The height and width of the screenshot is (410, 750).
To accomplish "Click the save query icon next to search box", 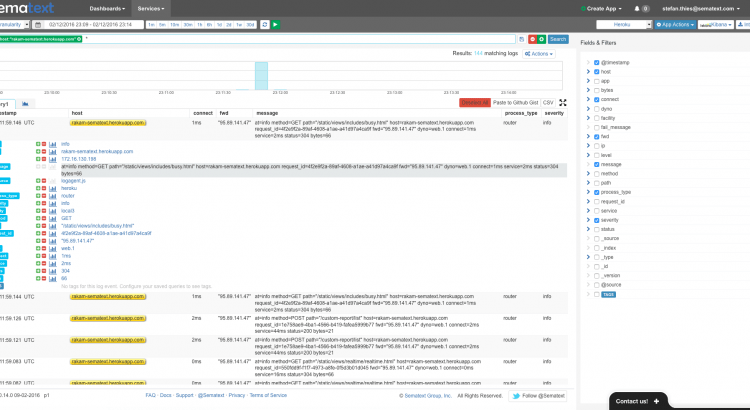I will click(522, 39).
